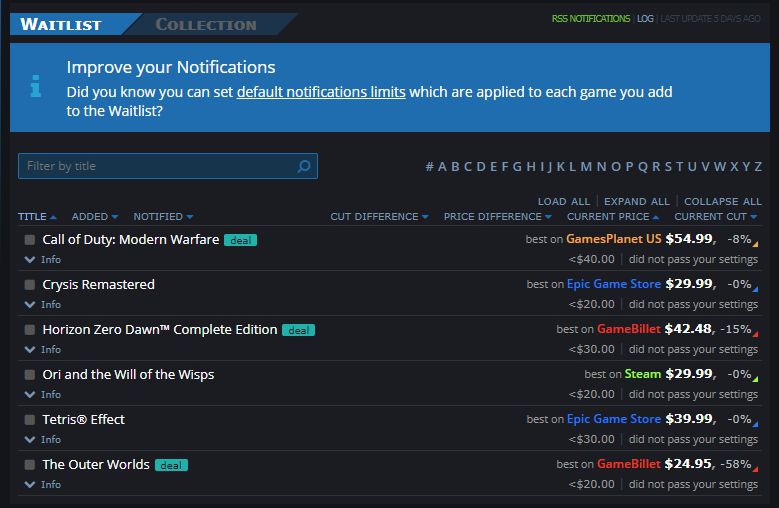Click the green corner marker on Ori row
Image resolution: width=779 pixels, height=508 pixels.
[756, 379]
